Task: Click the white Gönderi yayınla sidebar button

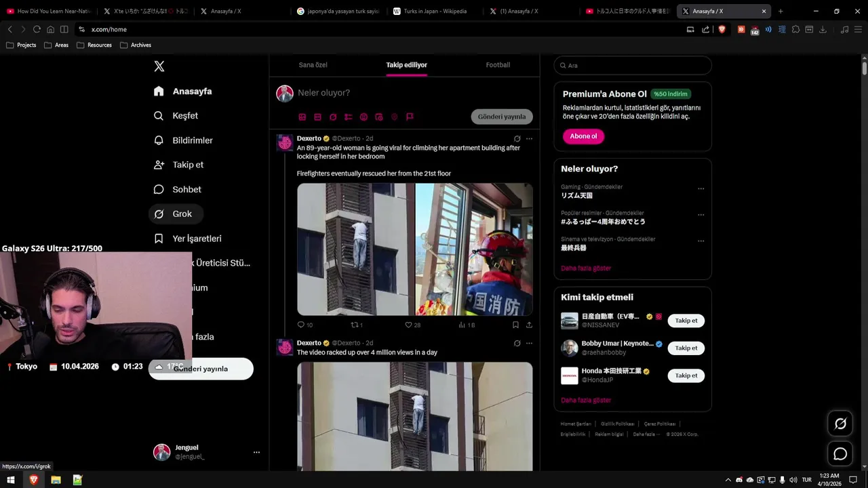Action: click(201, 369)
